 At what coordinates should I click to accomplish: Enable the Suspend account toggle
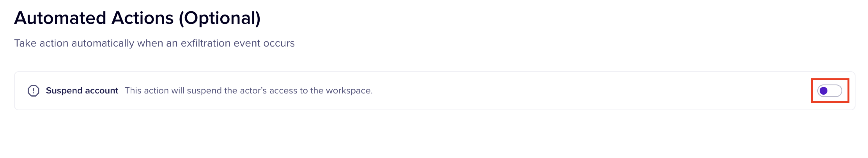pos(829,91)
